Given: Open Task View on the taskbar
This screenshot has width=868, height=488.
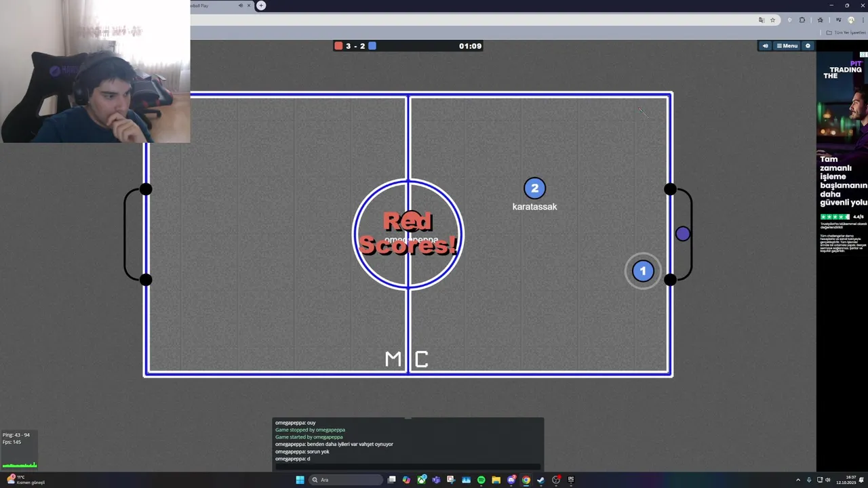Looking at the screenshot, I should pos(392,480).
